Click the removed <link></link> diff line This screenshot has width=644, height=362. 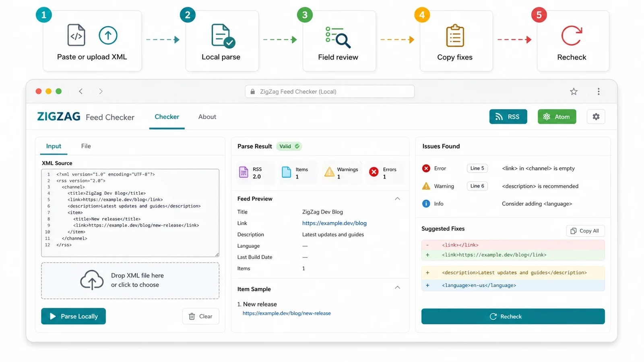coord(513,245)
